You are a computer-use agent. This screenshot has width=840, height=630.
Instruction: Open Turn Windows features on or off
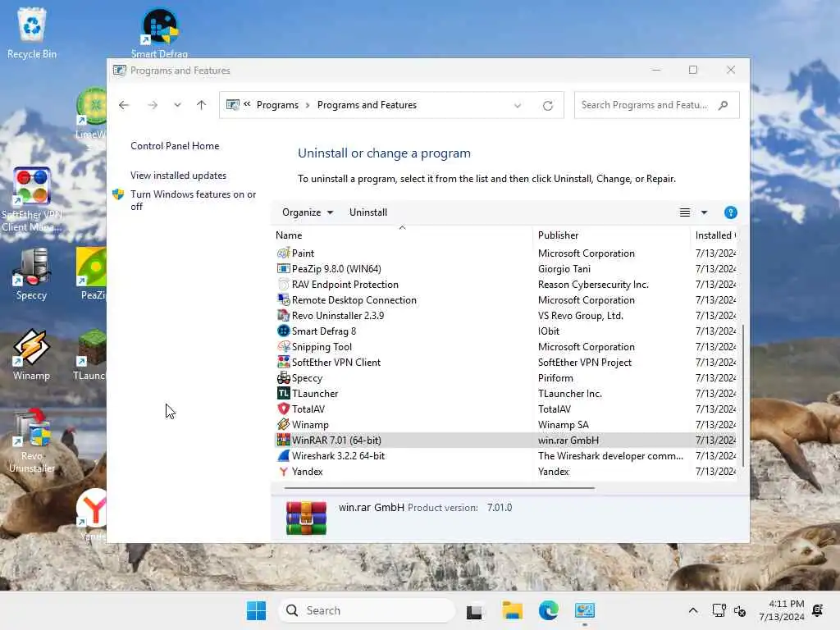[194, 200]
